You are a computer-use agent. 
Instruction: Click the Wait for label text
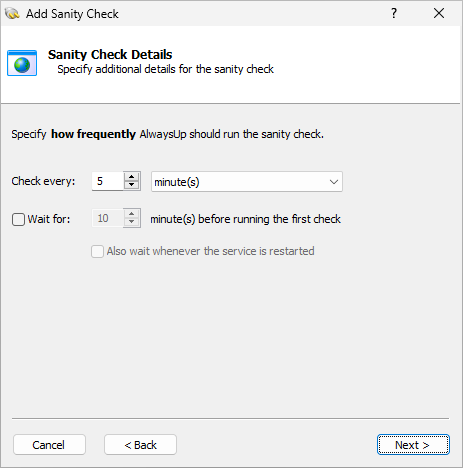pos(49,219)
